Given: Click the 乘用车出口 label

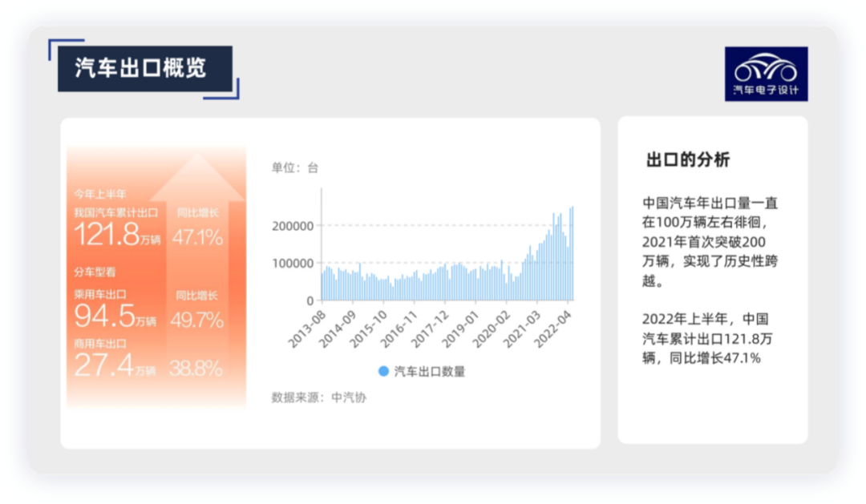Looking at the screenshot, I should [100, 294].
